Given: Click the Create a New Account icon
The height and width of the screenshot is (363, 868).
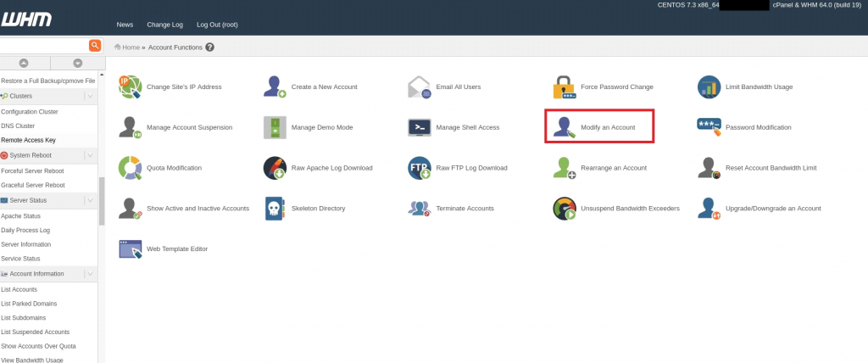Looking at the screenshot, I should coord(275,87).
